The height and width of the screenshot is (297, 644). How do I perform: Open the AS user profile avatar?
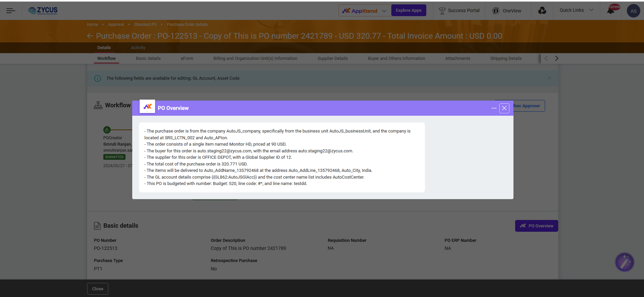click(x=633, y=11)
